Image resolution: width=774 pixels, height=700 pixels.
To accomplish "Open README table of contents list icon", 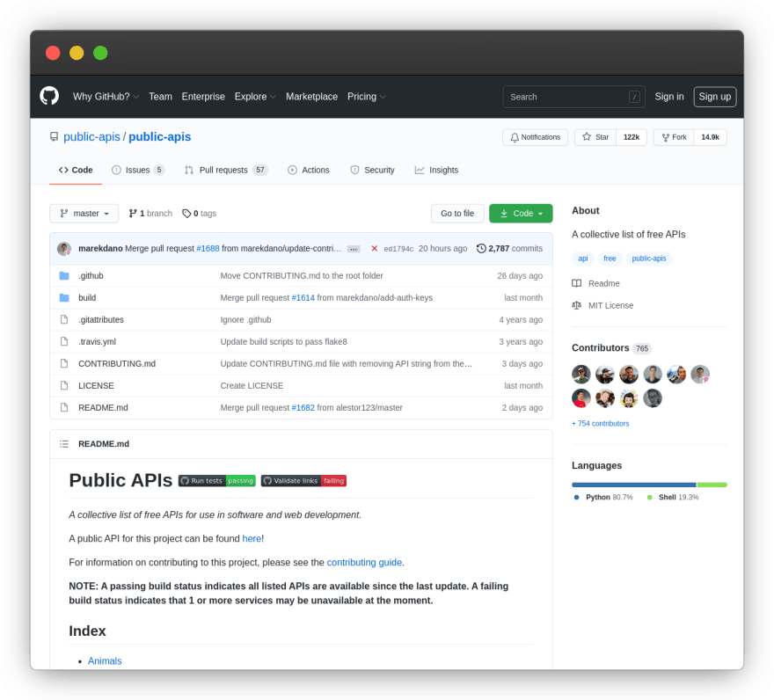I will (x=64, y=444).
